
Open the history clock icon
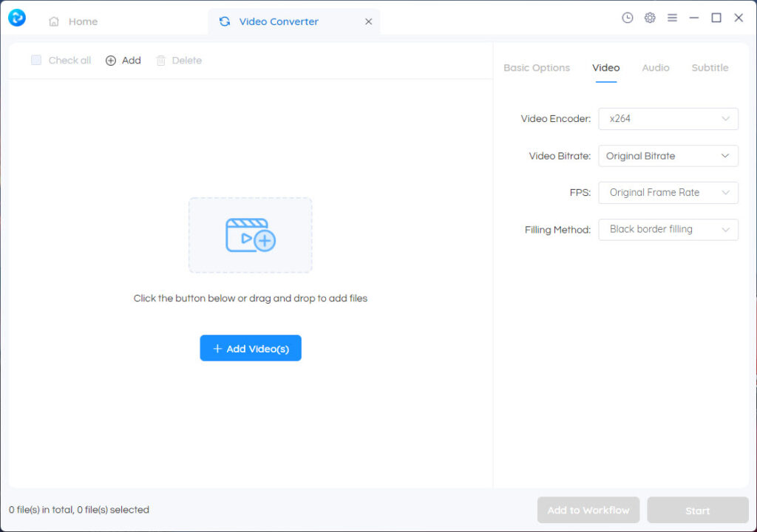[628, 18]
